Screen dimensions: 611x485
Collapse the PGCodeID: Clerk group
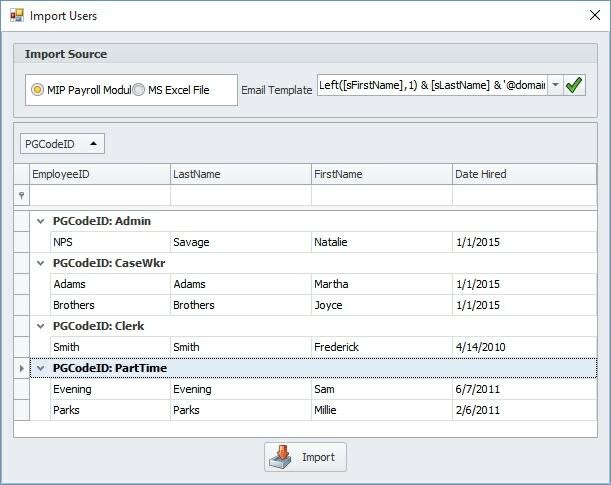coord(40,326)
